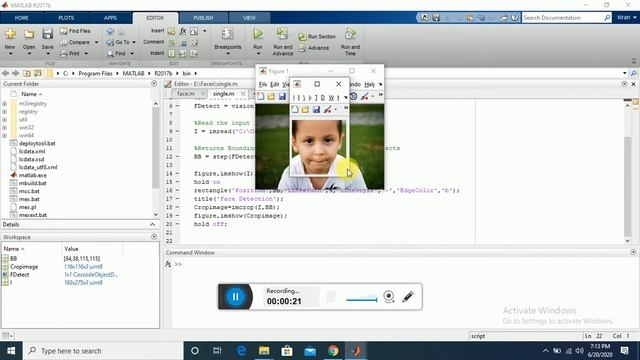Open the Figure 1 Help menu

pyautogui.click(x=369, y=84)
